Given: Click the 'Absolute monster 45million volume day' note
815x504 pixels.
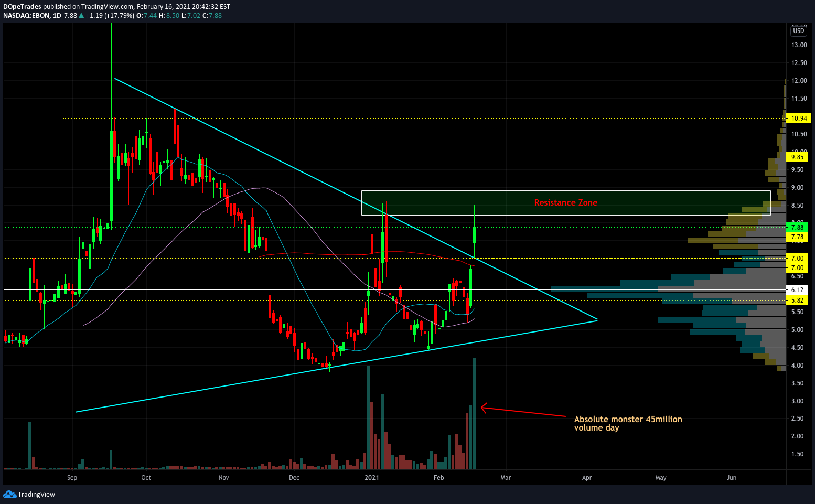Looking at the screenshot, I should tap(628, 423).
